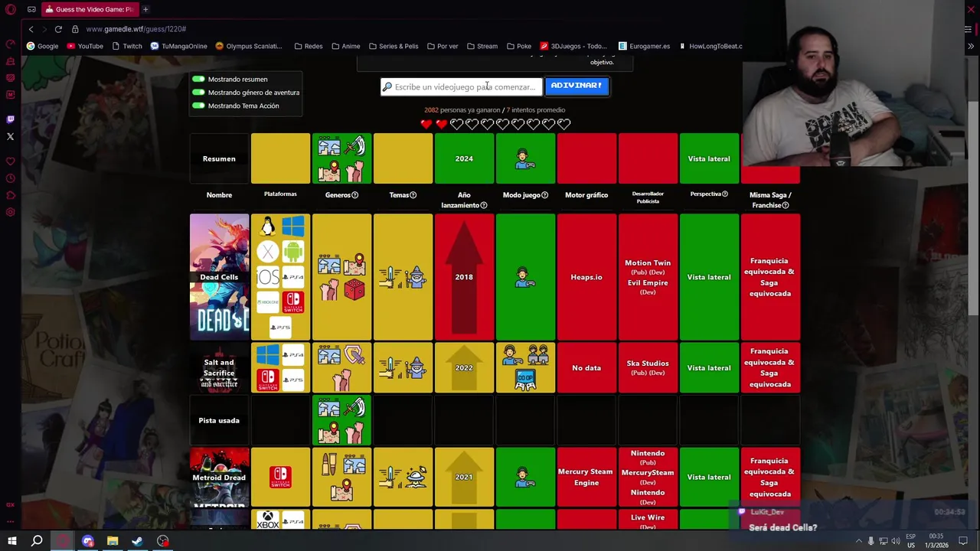Screen dimensions: 980x551
Task: Click the Mercury Steam Engine cell
Action: [x=586, y=478]
